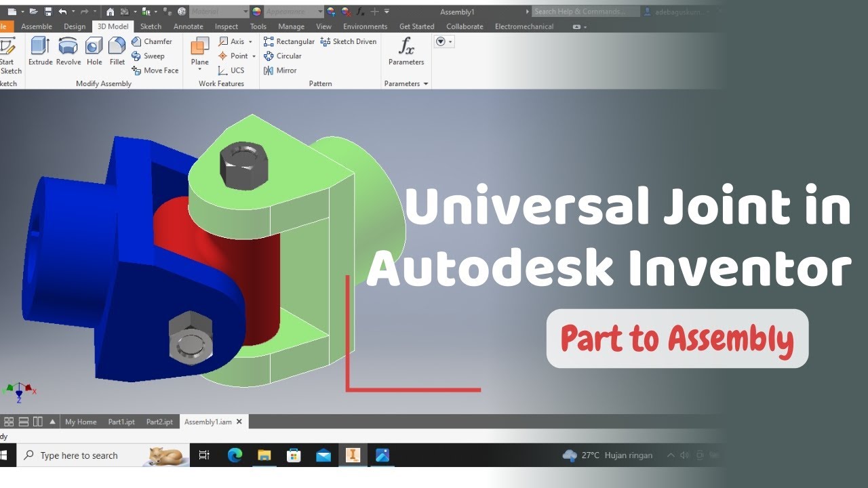Image resolution: width=868 pixels, height=488 pixels.
Task: Switch to the Collaborate tab
Action: [x=465, y=26]
